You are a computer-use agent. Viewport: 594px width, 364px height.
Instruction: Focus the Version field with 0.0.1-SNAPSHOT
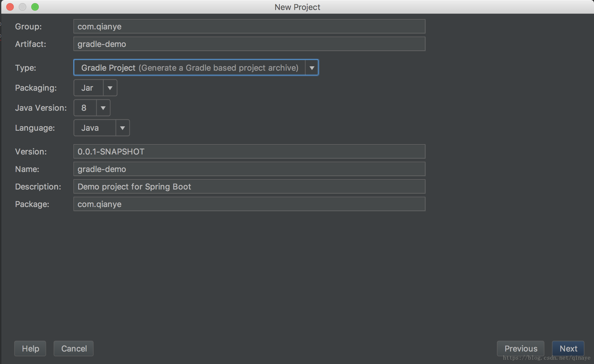(249, 152)
